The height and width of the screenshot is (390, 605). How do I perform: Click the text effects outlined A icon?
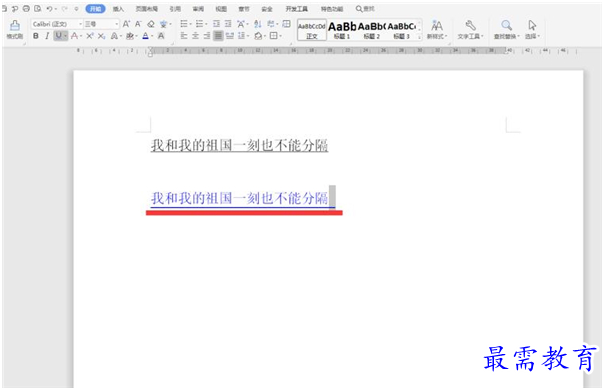click(114, 36)
